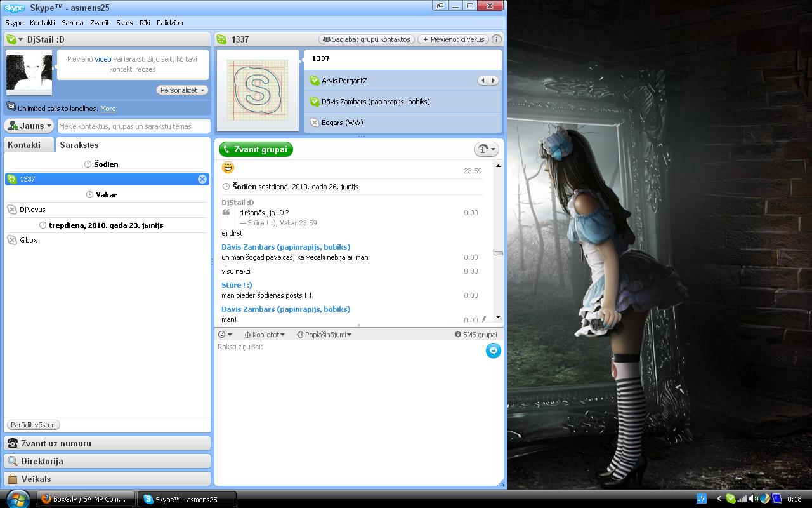Click the chat scrollbar up arrow

(x=498, y=166)
